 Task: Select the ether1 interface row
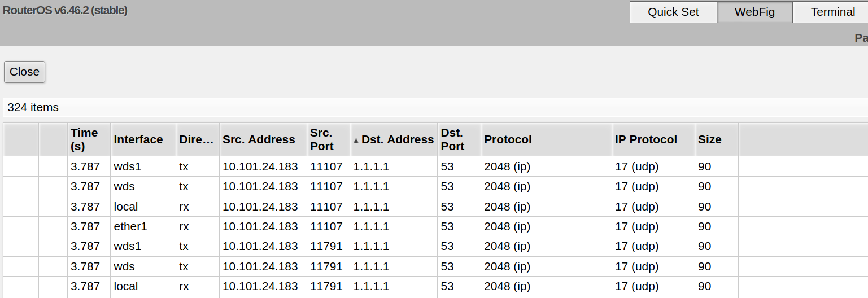[130, 226]
